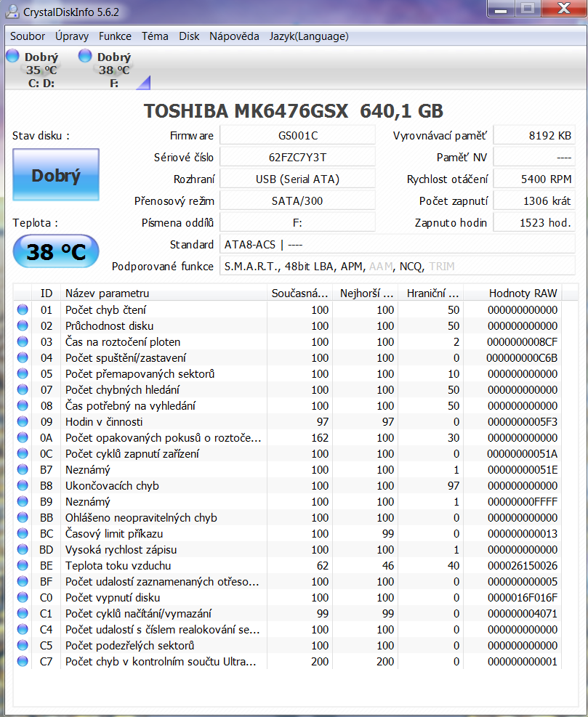Image resolution: width=588 pixels, height=717 pixels.
Task: Click status orb for attribute B9 Neznámý
Action: click(x=23, y=502)
